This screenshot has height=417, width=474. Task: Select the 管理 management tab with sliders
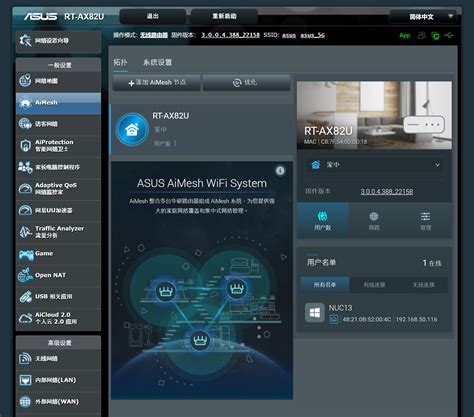426,220
